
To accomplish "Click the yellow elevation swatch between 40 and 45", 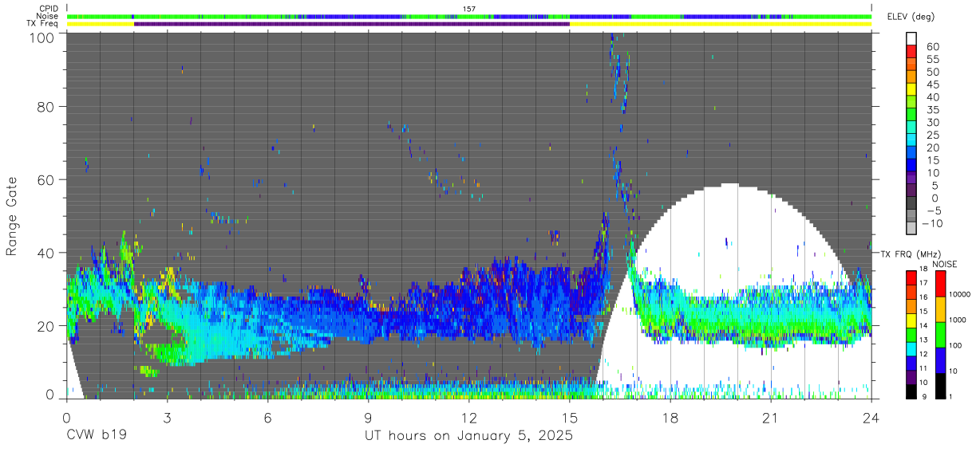I will tap(911, 90).
